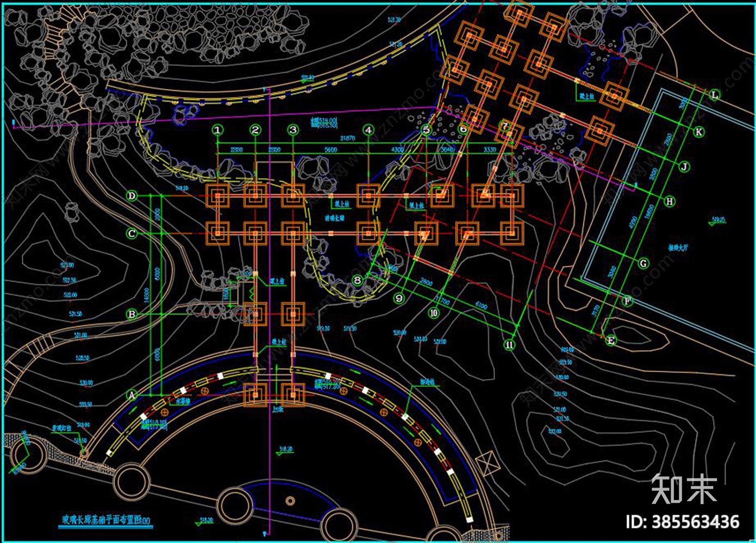Pick grid axis bubble 9
Screen dimensions: 756x543
coord(399,298)
